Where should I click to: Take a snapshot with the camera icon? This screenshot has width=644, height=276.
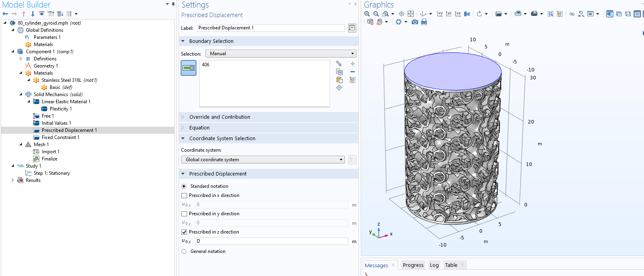tap(415, 22)
